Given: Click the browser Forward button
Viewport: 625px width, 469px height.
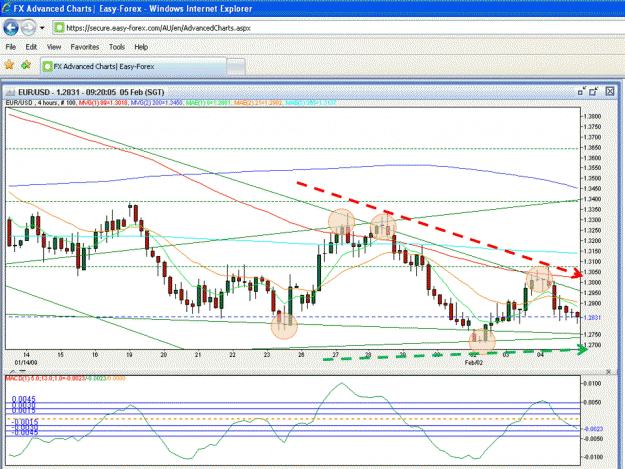Looking at the screenshot, I should point(28,28).
